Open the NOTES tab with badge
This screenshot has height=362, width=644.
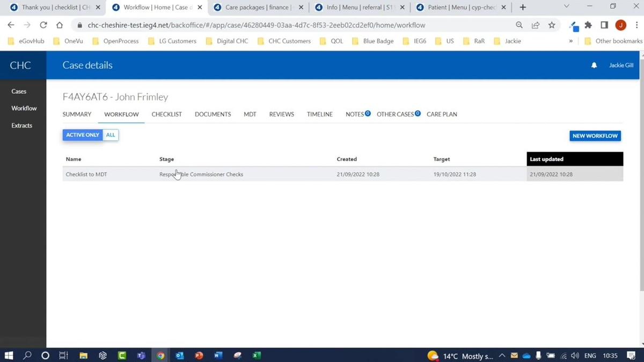pyautogui.click(x=354, y=114)
